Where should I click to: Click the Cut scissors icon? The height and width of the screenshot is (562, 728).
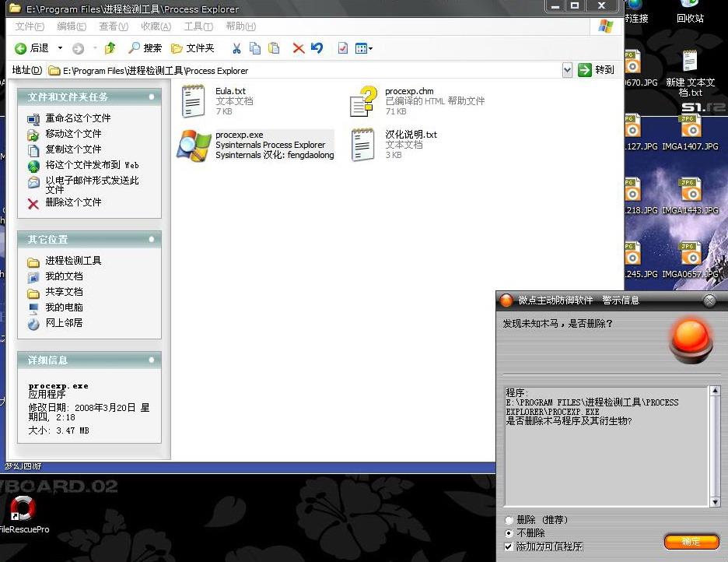click(x=236, y=48)
